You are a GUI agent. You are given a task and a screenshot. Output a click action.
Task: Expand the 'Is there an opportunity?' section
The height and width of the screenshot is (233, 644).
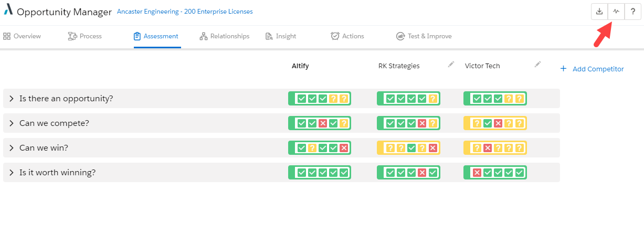pos(11,99)
